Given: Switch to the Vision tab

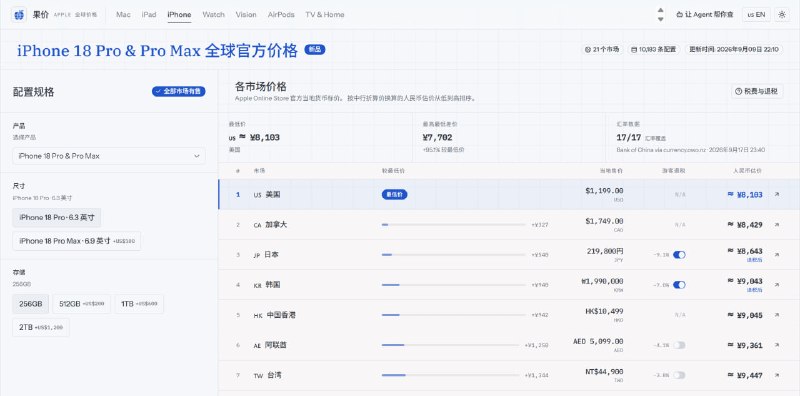Looking at the screenshot, I should coord(246,15).
